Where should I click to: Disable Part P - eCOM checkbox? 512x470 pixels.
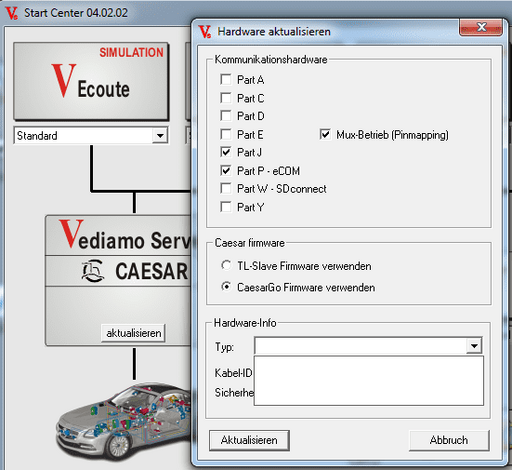pos(226,171)
